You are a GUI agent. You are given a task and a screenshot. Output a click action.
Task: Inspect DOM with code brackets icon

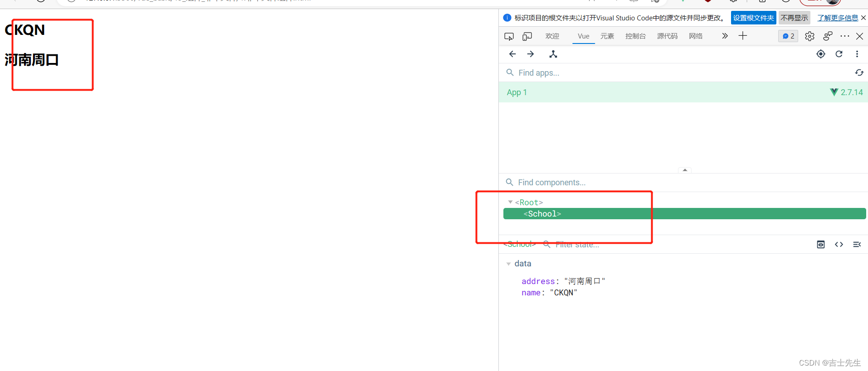pyautogui.click(x=839, y=245)
